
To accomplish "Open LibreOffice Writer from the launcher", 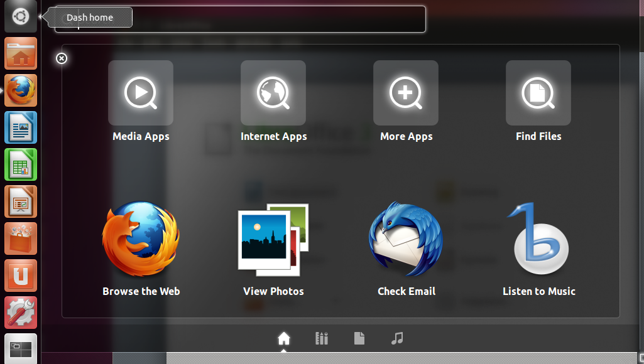I will tap(21, 128).
